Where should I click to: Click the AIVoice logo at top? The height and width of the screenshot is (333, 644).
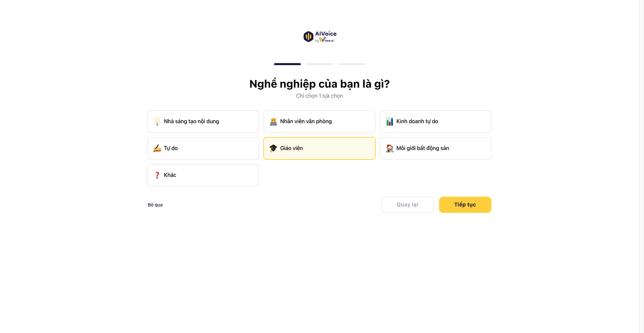(320, 37)
